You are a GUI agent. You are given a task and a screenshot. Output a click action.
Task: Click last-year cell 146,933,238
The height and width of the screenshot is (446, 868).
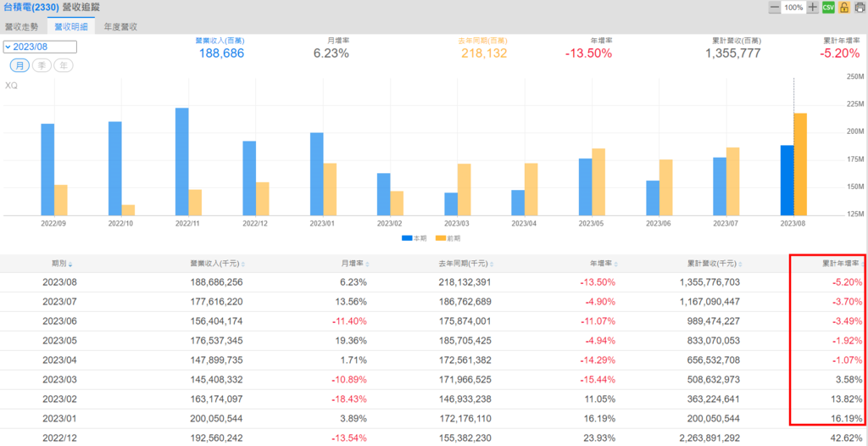465,399
